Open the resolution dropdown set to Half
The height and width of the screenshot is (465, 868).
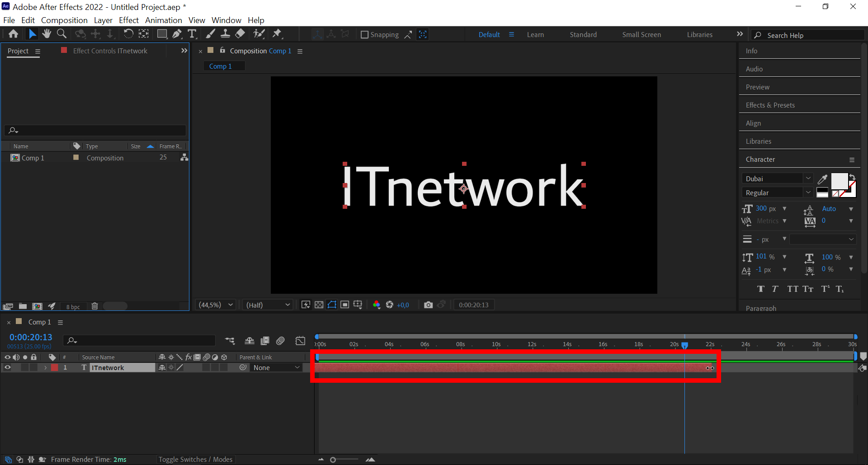point(267,305)
